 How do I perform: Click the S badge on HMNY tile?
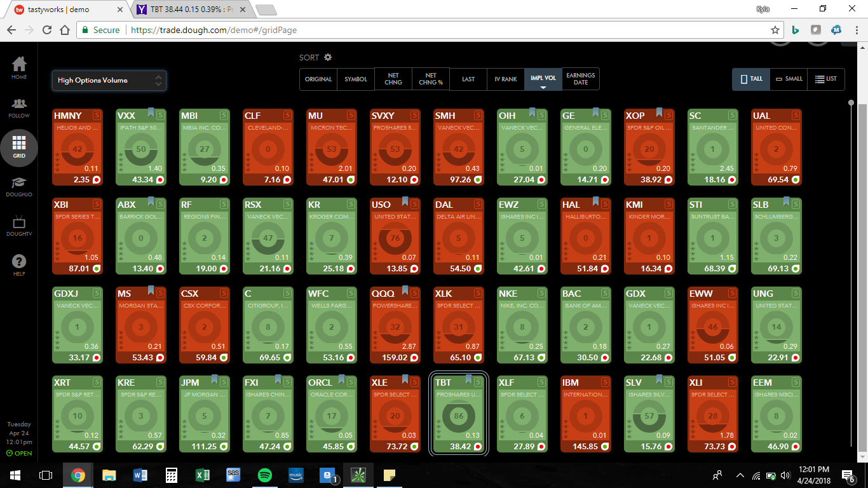tap(97, 116)
